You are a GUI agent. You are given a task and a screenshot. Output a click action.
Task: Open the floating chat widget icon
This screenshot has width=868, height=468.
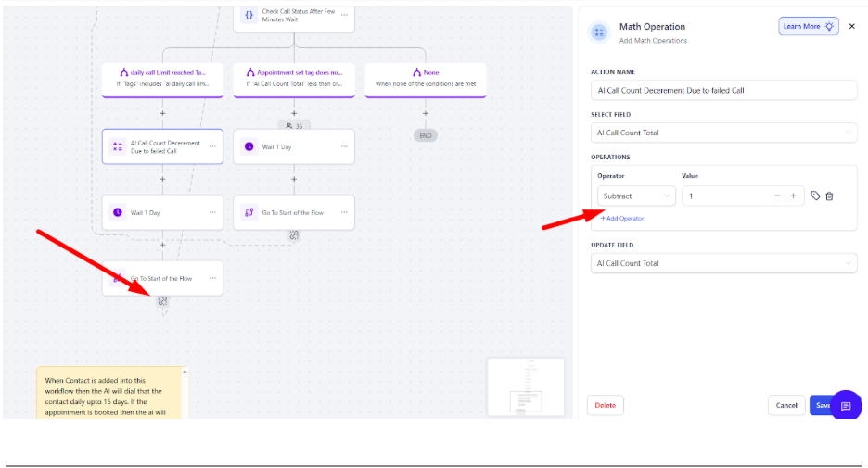846,406
